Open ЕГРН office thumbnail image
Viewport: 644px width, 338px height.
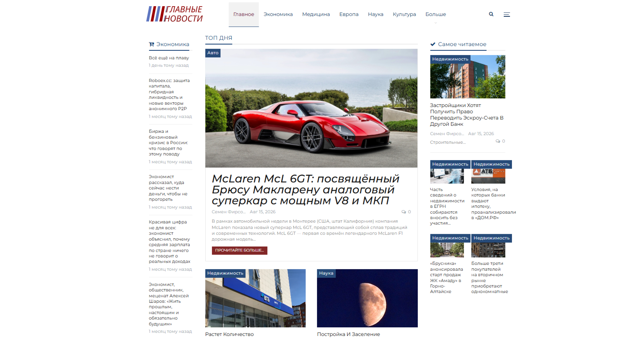pyautogui.click(x=447, y=176)
